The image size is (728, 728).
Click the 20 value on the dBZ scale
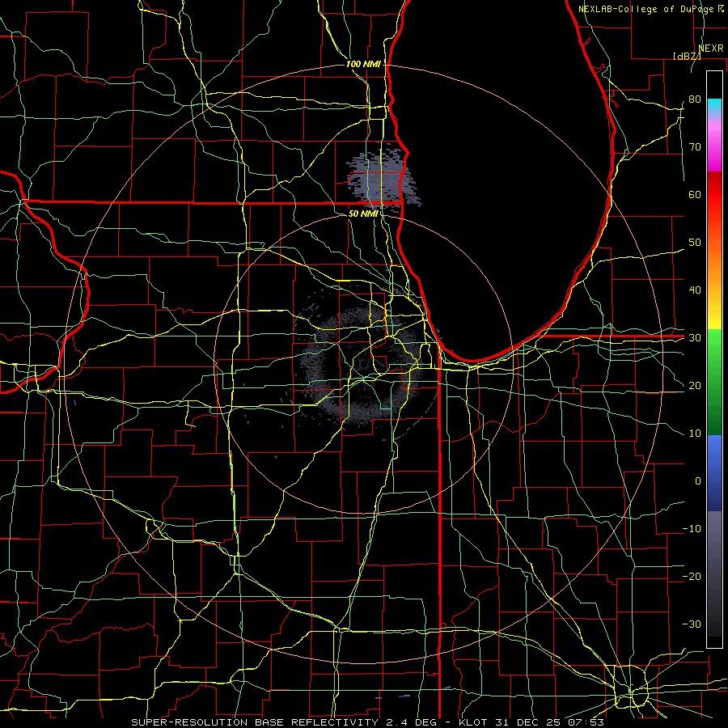(695, 385)
